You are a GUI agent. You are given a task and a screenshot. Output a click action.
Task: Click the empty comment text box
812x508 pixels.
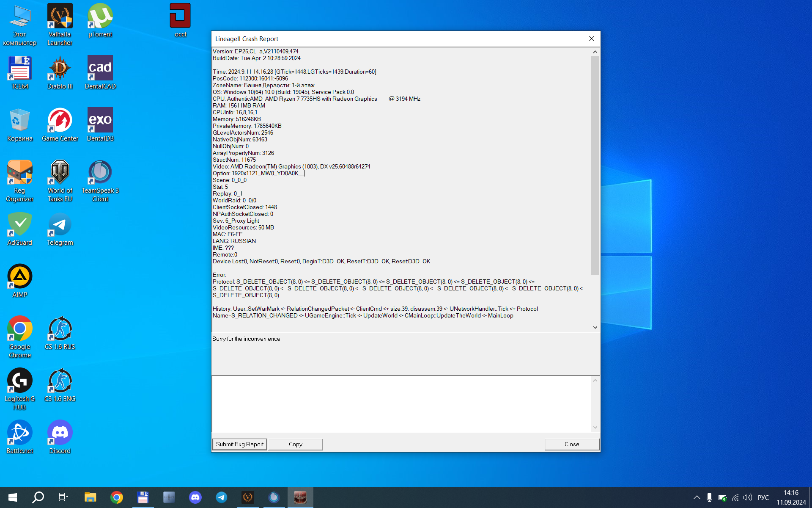(401, 403)
